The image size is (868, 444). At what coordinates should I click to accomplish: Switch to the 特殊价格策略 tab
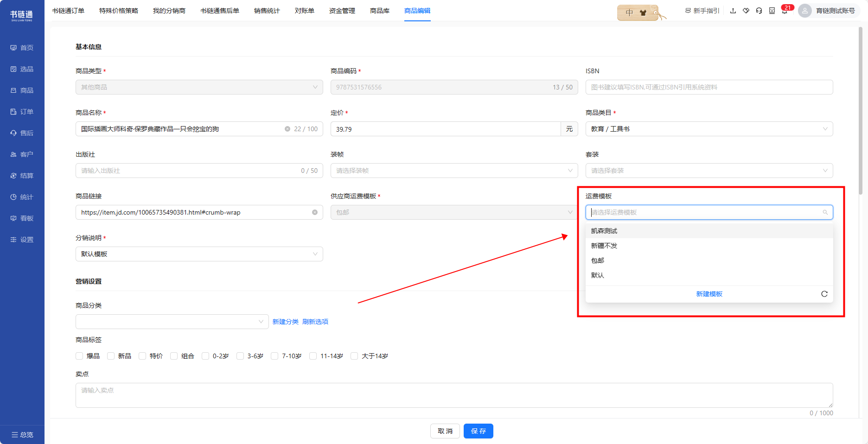(119, 11)
